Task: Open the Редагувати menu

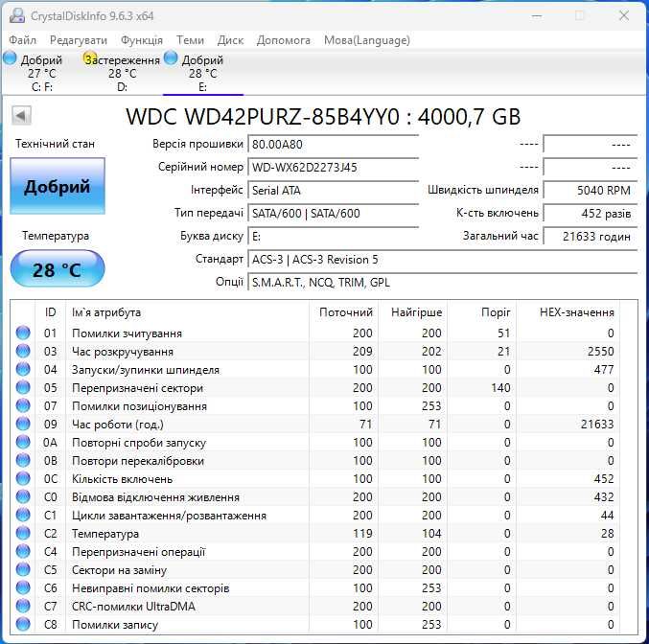Action: click(x=79, y=40)
